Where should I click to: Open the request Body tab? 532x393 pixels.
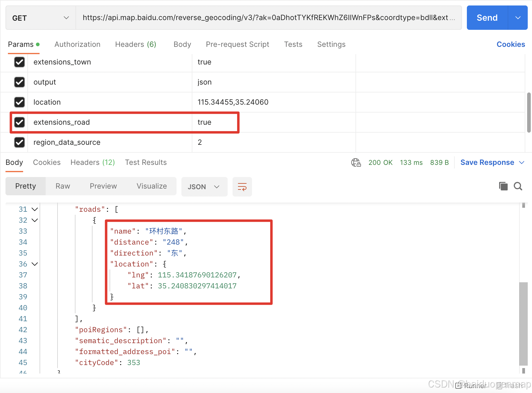(182, 44)
